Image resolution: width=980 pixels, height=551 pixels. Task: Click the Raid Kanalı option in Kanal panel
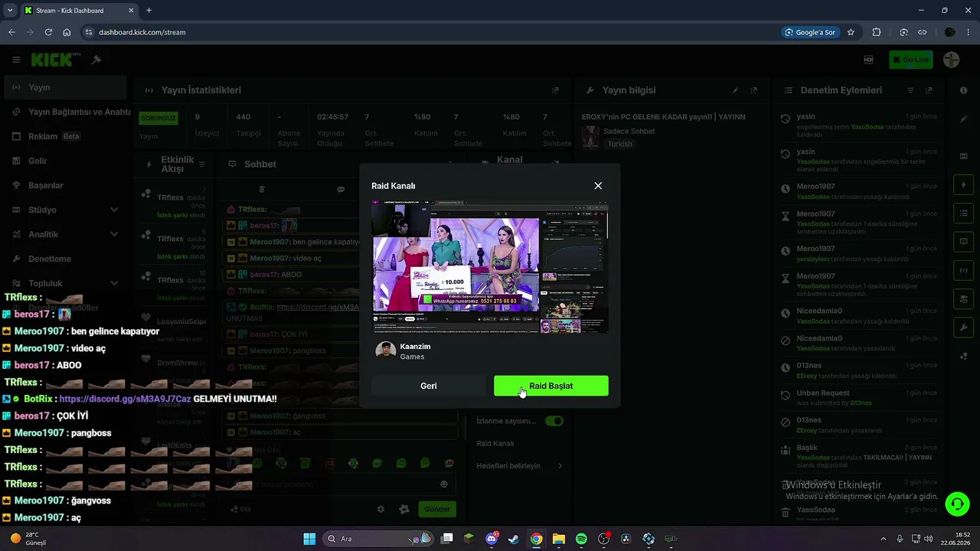pyautogui.click(x=495, y=443)
